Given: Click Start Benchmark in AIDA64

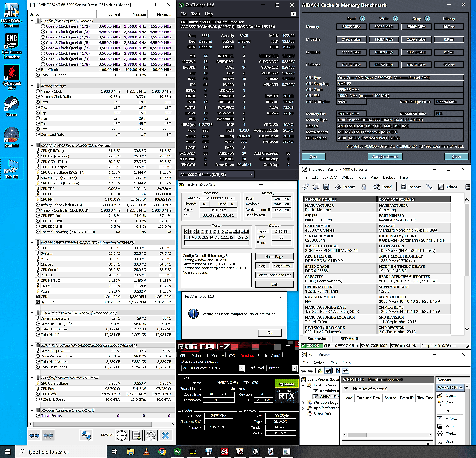Looking at the screenshot, I should tap(385, 156).
